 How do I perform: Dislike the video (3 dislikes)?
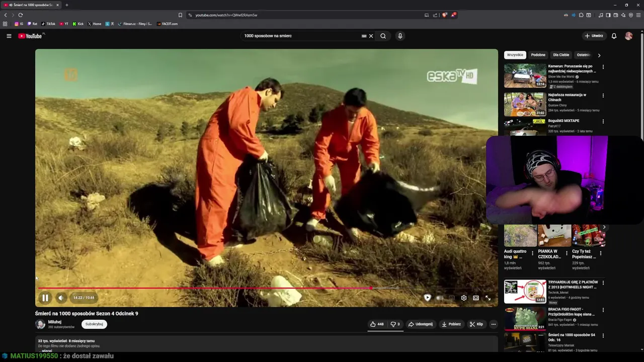click(x=395, y=324)
